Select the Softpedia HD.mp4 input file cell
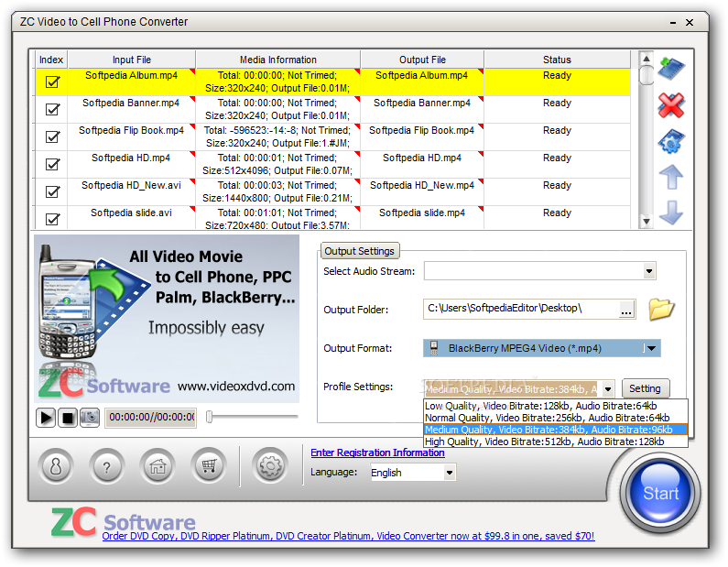Image resolution: width=728 pixels, height=567 pixels. pos(131,164)
